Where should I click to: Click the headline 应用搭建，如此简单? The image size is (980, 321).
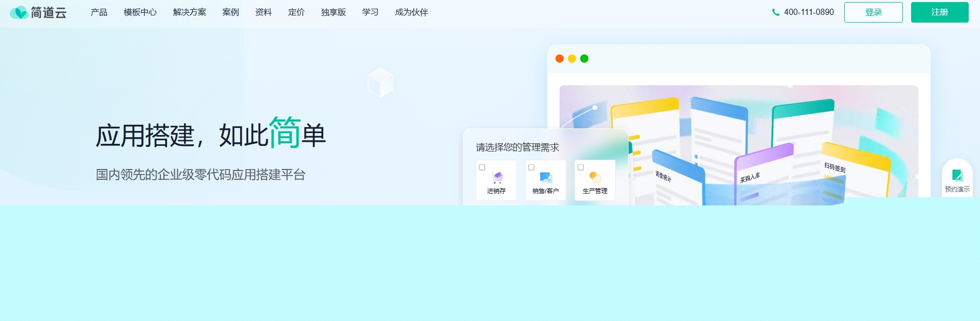tap(211, 133)
